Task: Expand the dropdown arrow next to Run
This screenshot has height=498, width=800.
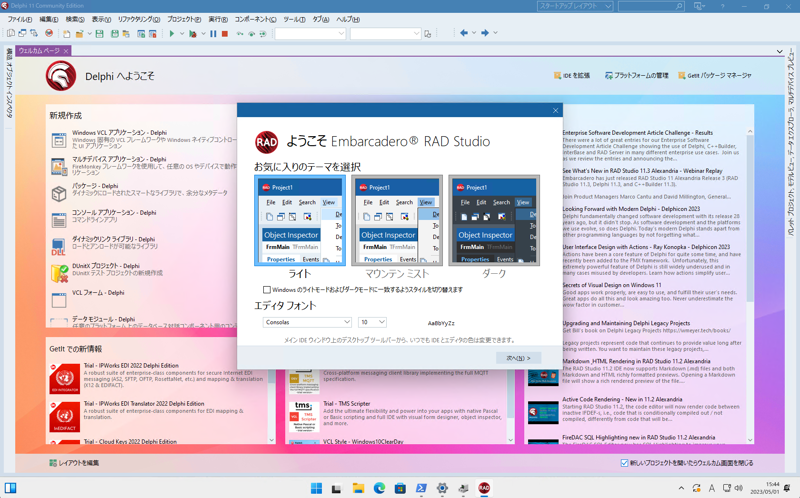Action: (x=182, y=34)
